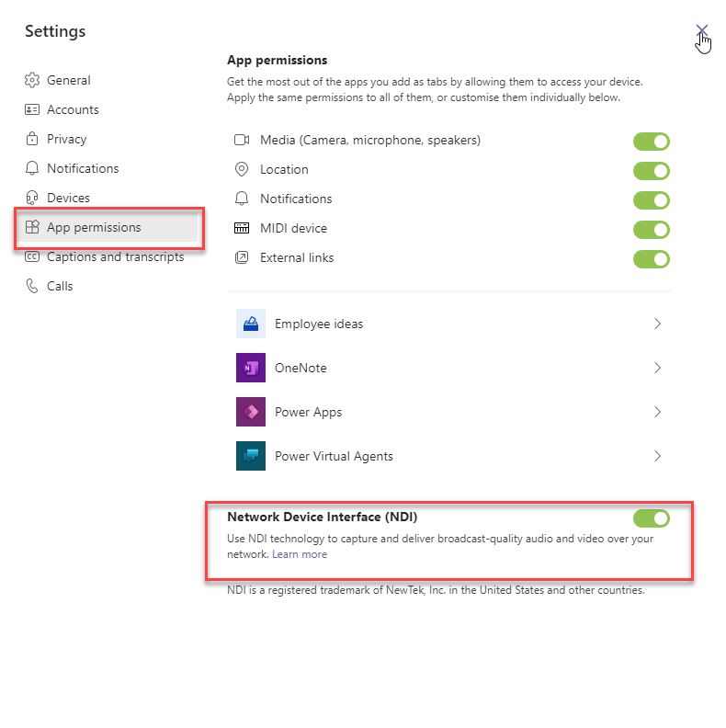Viewport: 726px width, 728px height.
Task: Close the Settings dialog
Action: 702,30
